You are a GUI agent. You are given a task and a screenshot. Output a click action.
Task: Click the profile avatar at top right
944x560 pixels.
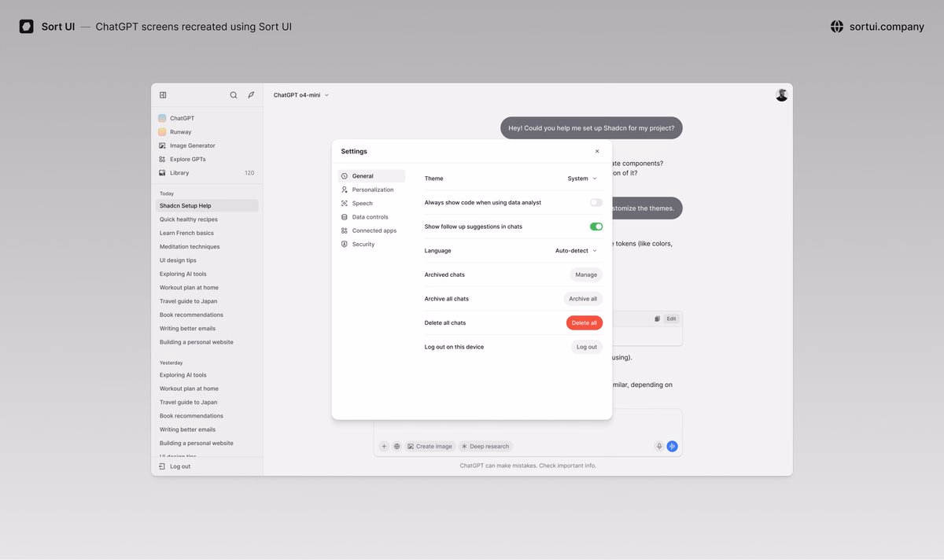782,95
